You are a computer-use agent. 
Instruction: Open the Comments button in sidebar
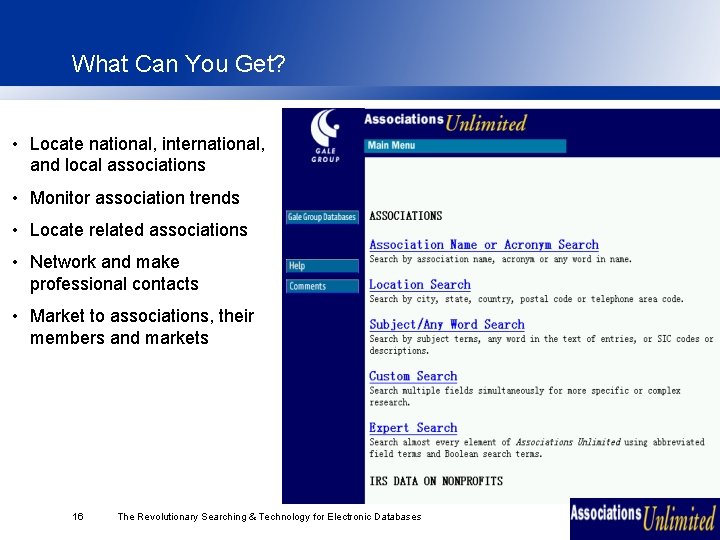[322, 287]
